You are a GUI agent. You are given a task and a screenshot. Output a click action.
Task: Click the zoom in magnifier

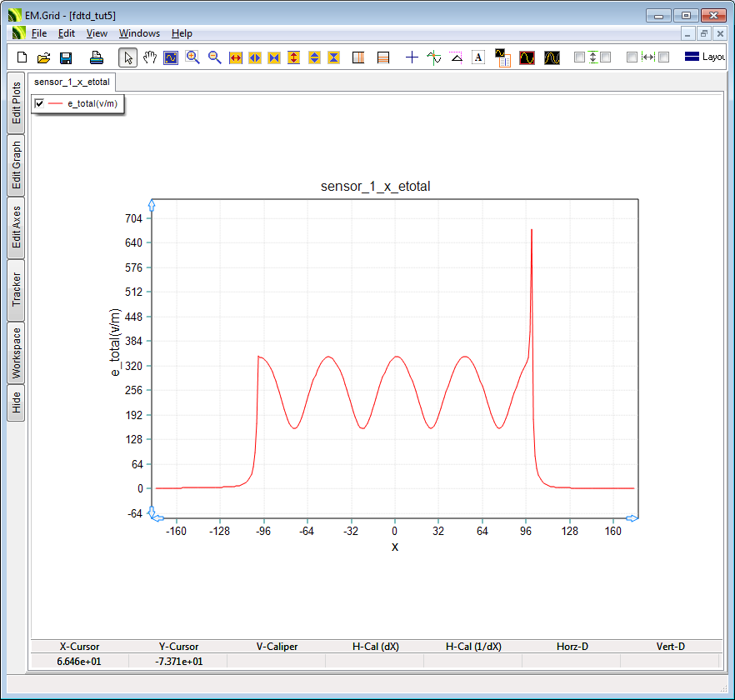192,57
